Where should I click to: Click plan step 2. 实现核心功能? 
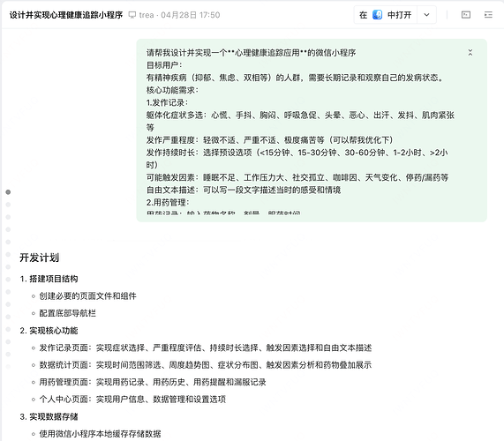[49, 331]
